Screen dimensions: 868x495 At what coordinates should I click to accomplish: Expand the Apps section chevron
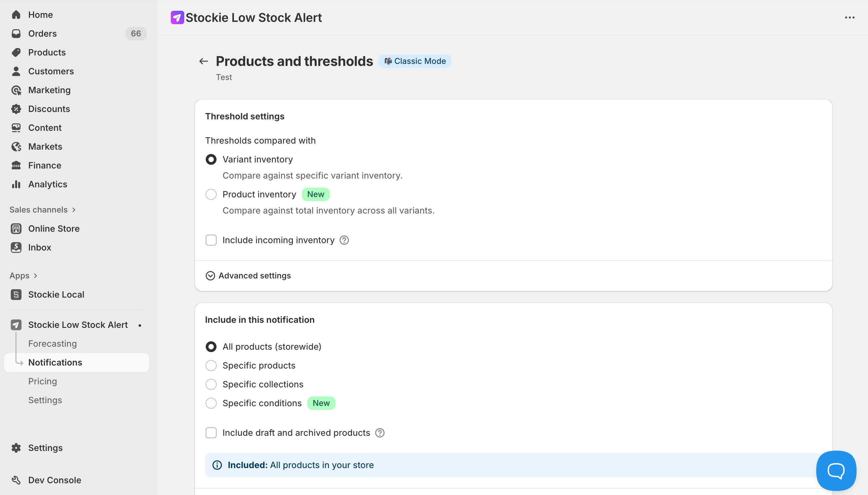(35, 276)
